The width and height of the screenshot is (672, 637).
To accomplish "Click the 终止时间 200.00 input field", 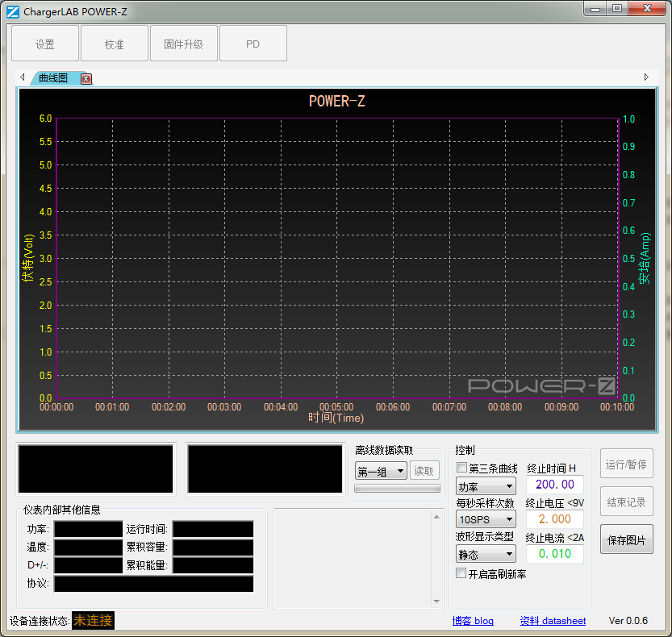I will [x=554, y=484].
